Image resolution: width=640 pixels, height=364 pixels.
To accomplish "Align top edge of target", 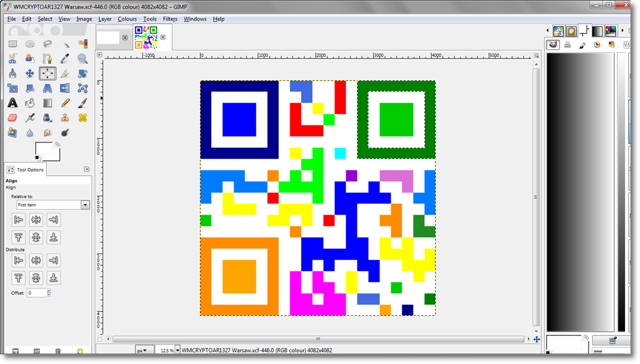I will (18, 237).
